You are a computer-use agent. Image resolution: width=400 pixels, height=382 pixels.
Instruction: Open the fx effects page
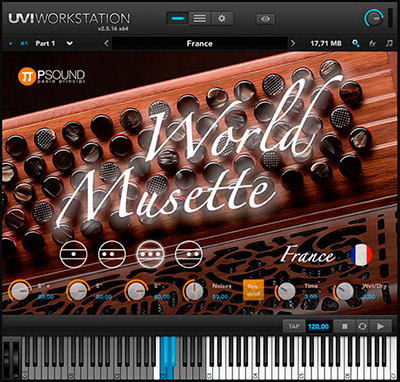(372, 43)
